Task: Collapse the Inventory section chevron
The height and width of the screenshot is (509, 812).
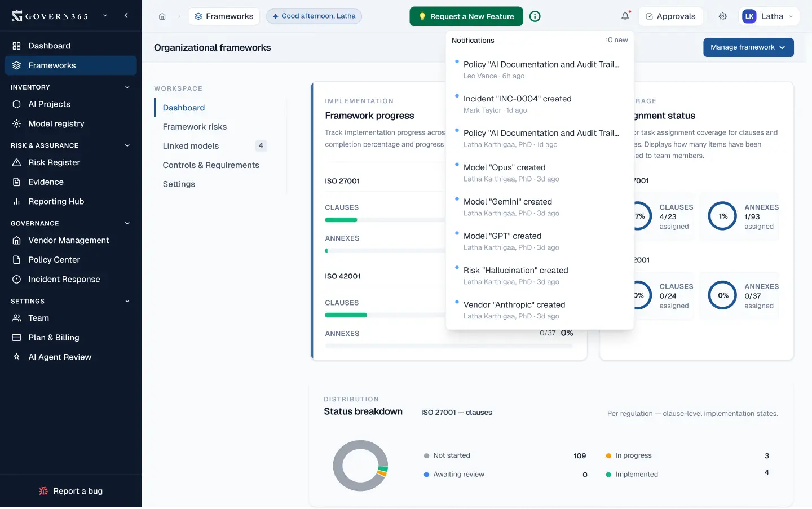Action: 127,87
